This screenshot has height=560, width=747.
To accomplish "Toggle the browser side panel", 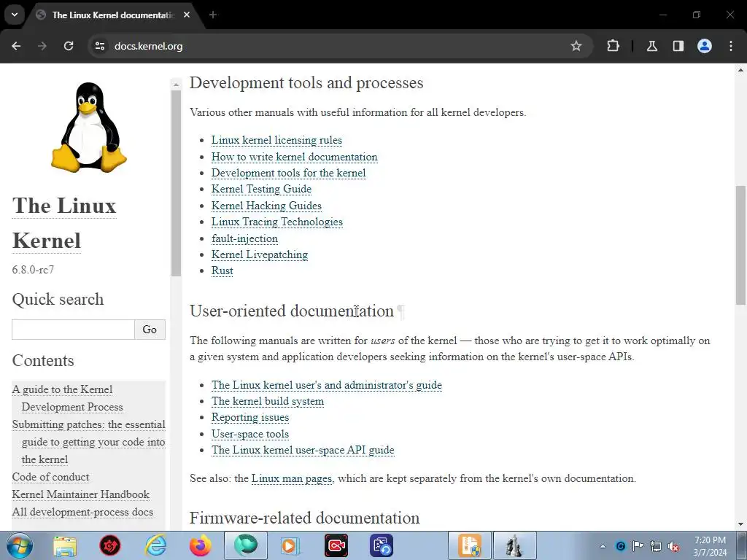I will coord(678,46).
